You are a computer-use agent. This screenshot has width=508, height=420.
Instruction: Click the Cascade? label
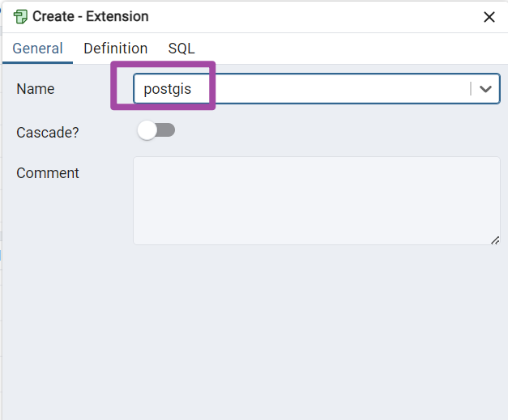(x=48, y=132)
